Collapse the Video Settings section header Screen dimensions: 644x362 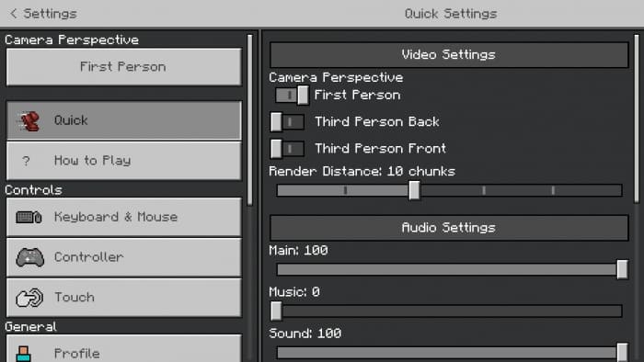(x=449, y=54)
